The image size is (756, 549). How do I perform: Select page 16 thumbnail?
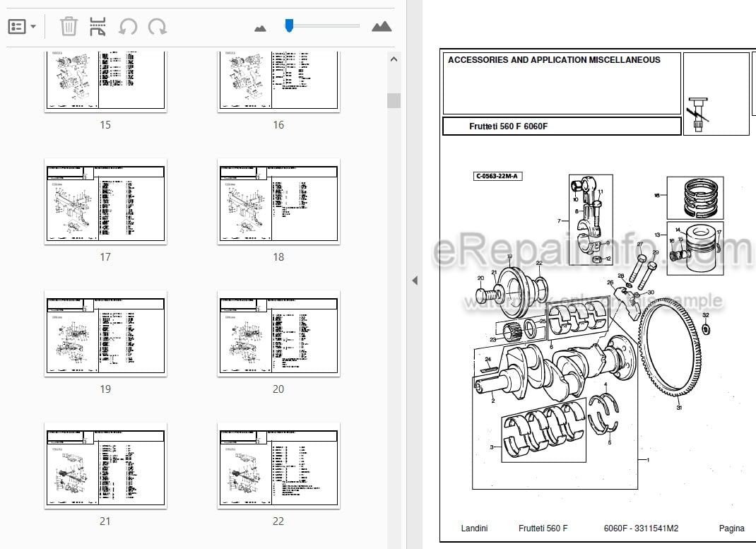[x=278, y=81]
